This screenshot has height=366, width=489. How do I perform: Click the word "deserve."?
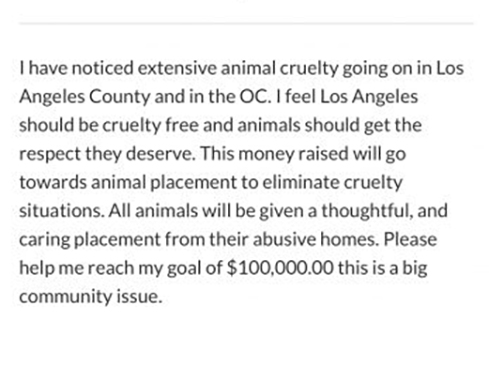(x=161, y=154)
